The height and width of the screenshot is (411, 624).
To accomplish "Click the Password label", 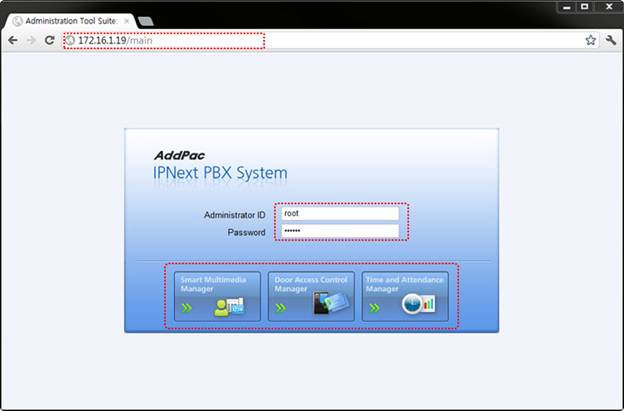I will [246, 232].
